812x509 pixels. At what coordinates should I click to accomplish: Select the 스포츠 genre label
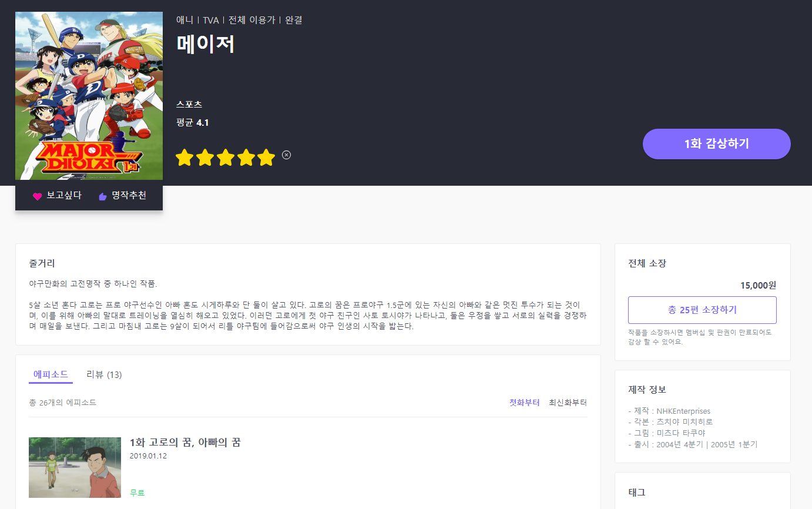pos(189,105)
